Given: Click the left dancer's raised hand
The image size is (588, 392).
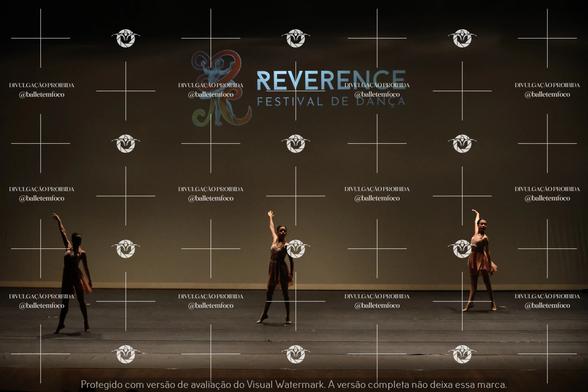Looking at the screenshot, I should (x=55, y=216).
